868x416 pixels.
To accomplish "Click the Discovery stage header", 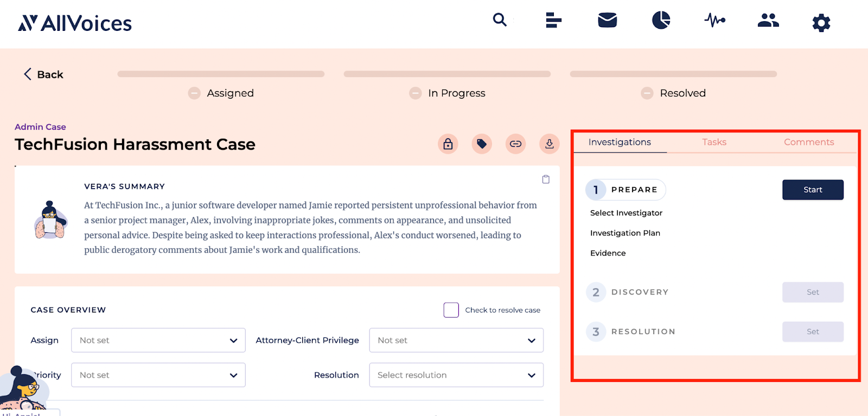I will pyautogui.click(x=628, y=292).
